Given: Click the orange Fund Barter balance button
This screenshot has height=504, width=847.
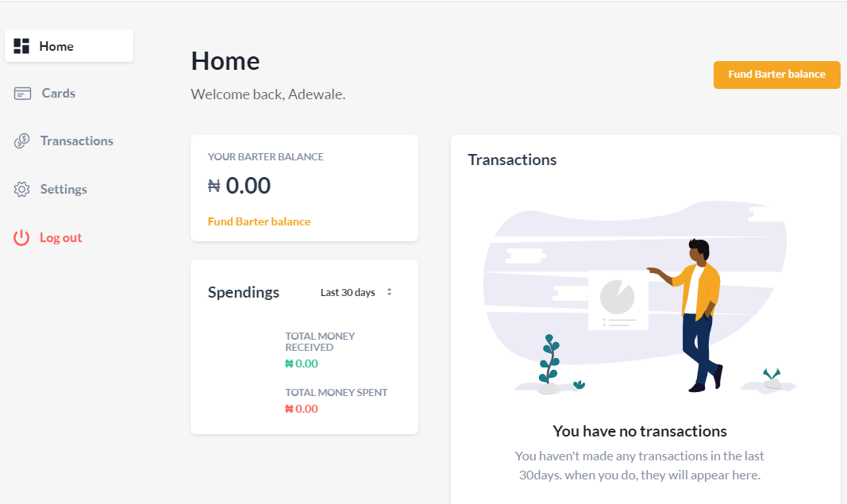Looking at the screenshot, I should click(777, 75).
